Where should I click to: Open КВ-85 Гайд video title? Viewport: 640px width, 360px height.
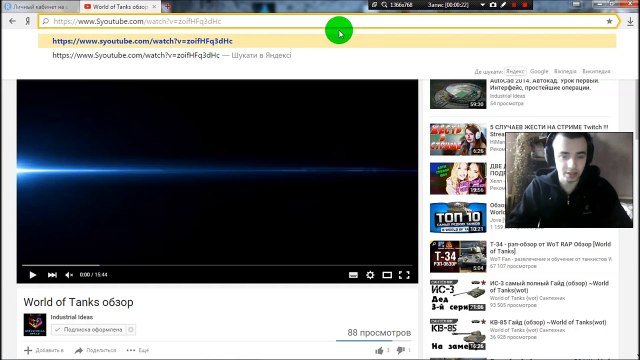point(548,322)
